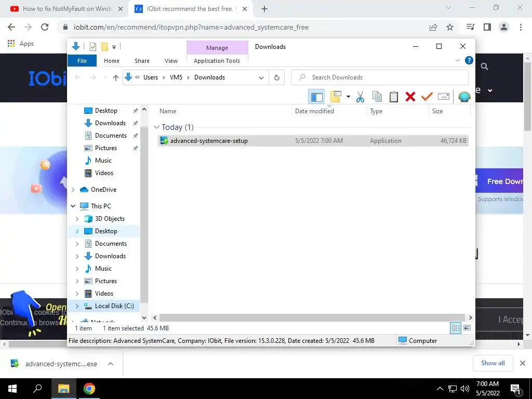Screen dimensions: 532x399
Task: Open the folder options dropdown arrow
Action: [348, 97]
